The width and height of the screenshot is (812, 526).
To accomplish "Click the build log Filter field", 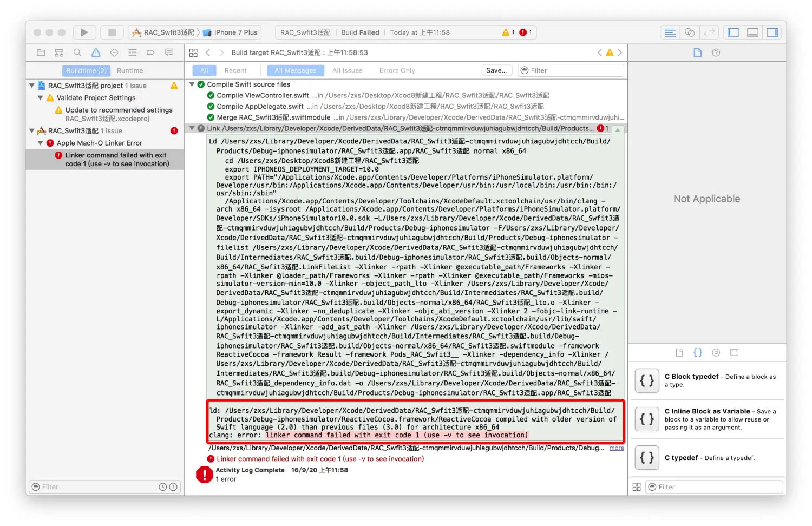I will [x=571, y=70].
